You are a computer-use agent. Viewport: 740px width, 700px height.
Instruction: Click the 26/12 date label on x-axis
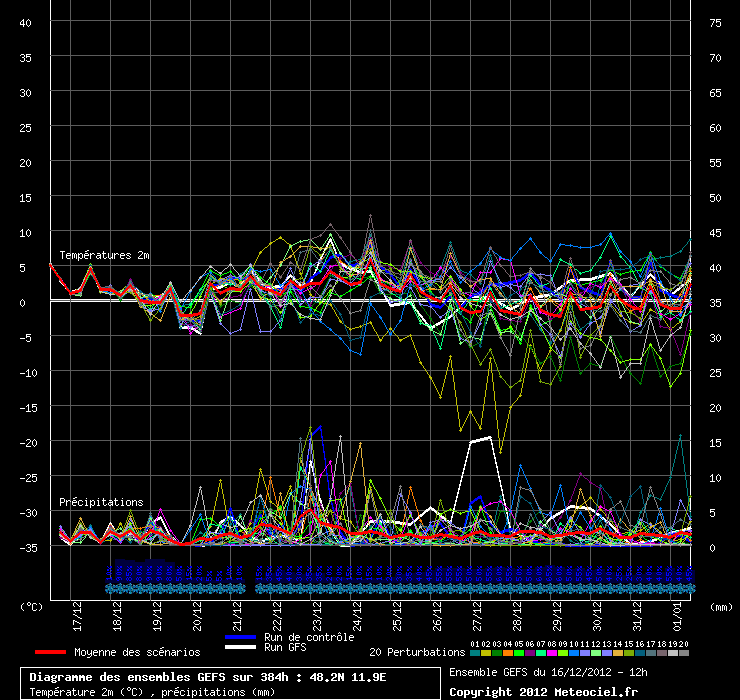coord(437,616)
